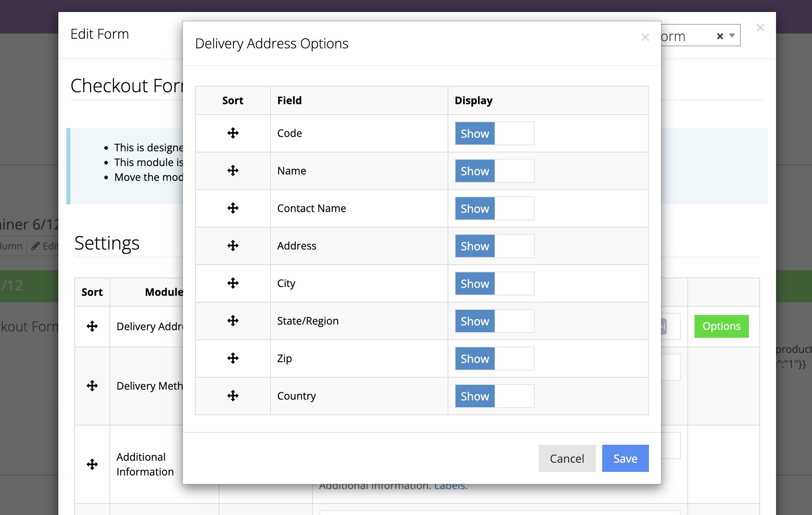Click the Cancel button
This screenshot has height=515, width=812.
tap(567, 458)
